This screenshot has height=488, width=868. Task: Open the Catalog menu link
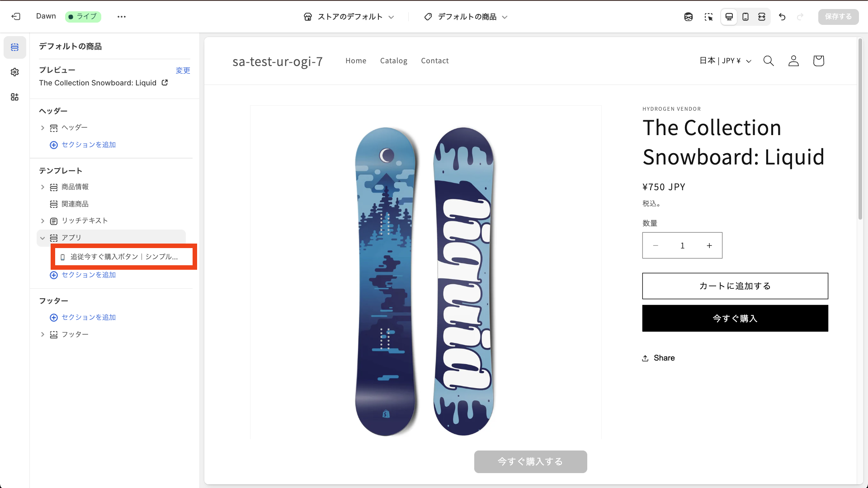[x=393, y=61]
